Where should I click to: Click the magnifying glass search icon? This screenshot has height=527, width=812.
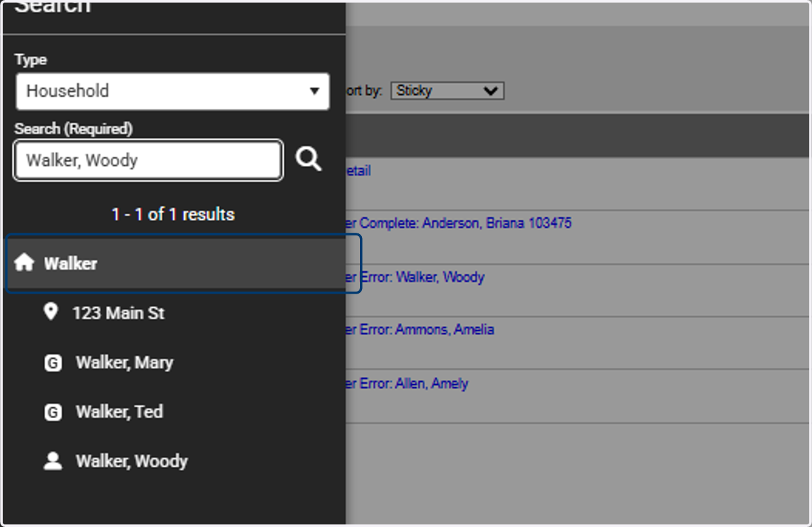309,160
